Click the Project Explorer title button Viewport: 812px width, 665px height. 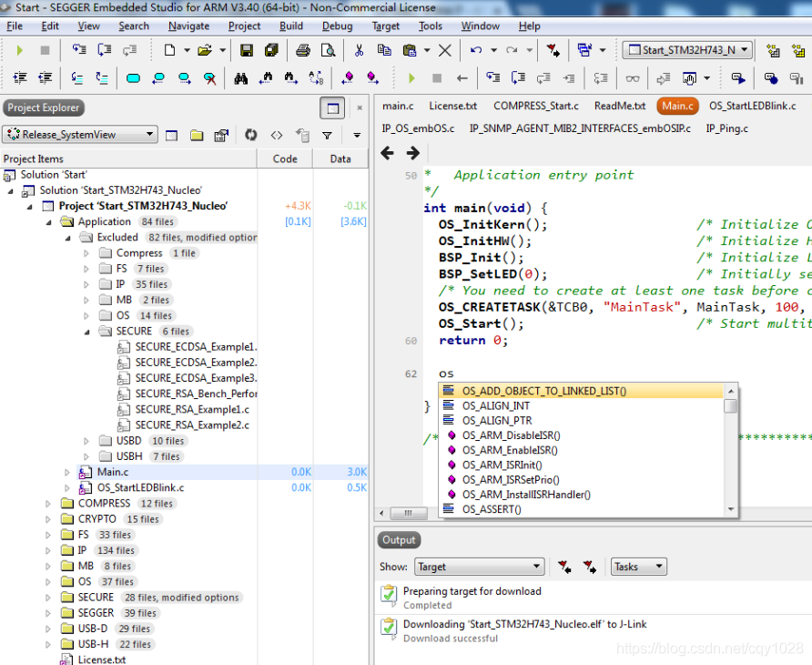[x=44, y=107]
